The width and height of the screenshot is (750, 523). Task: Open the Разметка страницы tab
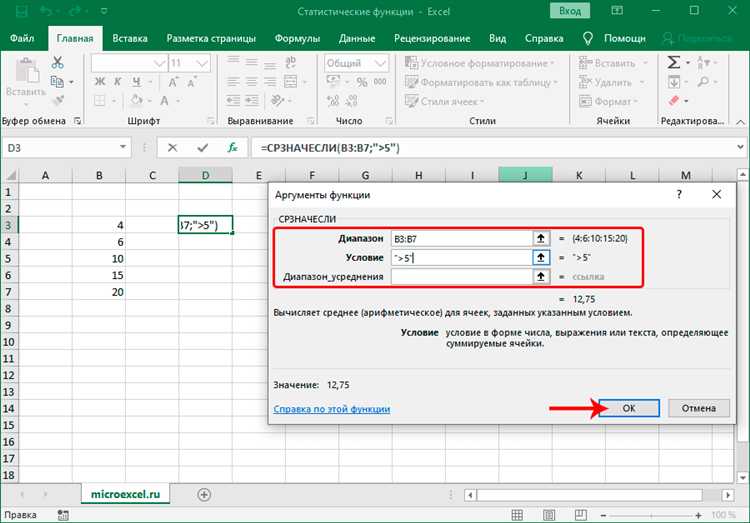[211, 38]
